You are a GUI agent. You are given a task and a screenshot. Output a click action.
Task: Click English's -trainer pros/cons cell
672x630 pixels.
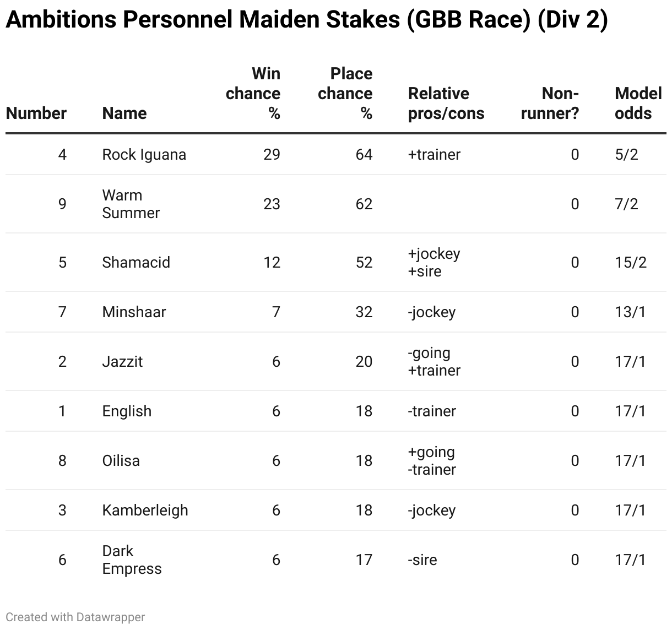[x=432, y=411]
